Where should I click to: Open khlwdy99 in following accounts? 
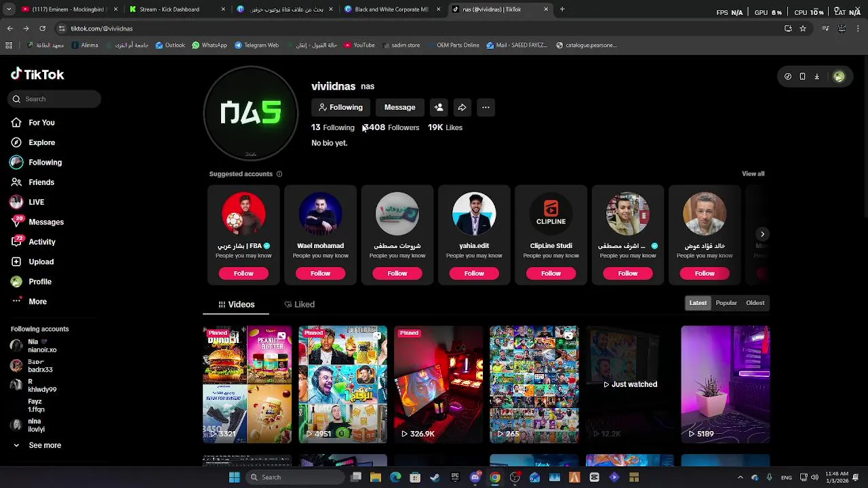point(34,386)
